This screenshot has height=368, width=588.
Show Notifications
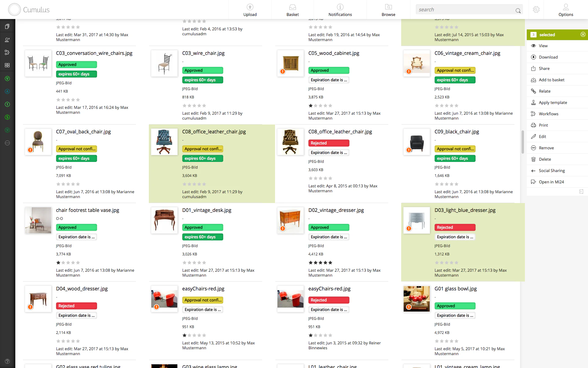(340, 10)
